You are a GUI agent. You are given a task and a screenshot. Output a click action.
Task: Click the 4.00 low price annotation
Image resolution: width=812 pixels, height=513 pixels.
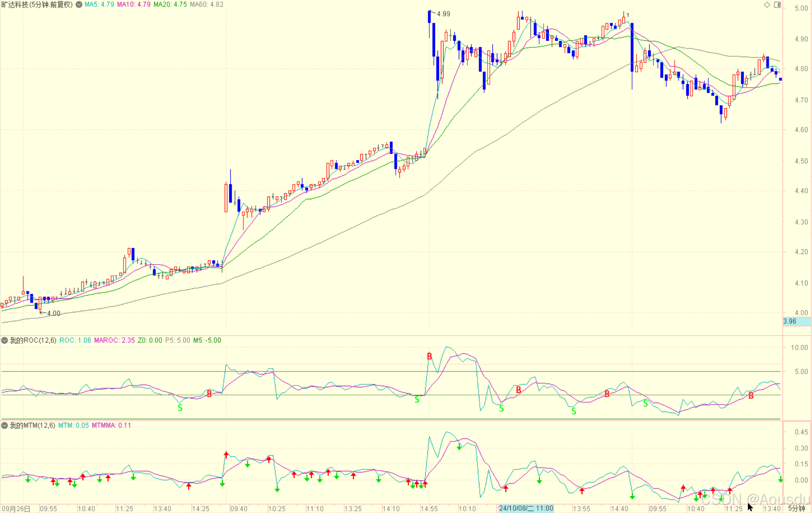[53, 313]
